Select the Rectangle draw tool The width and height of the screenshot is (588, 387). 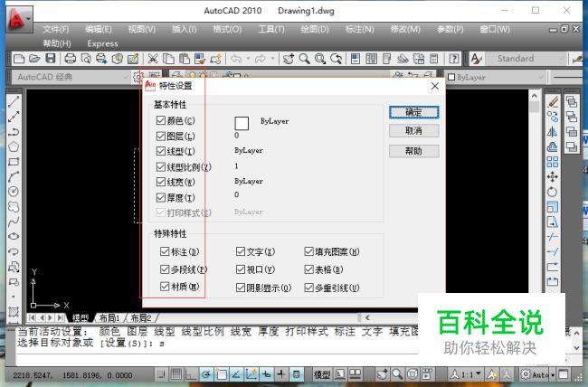[14, 162]
